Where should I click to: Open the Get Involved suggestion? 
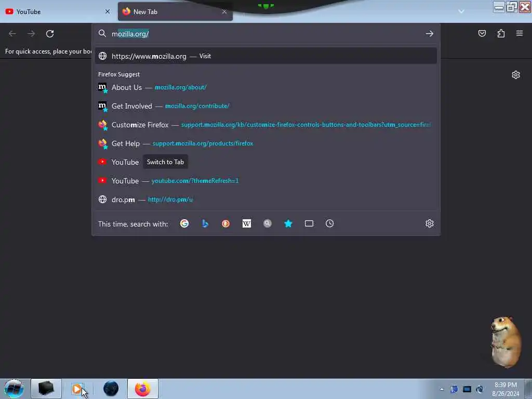pyautogui.click(x=266, y=106)
